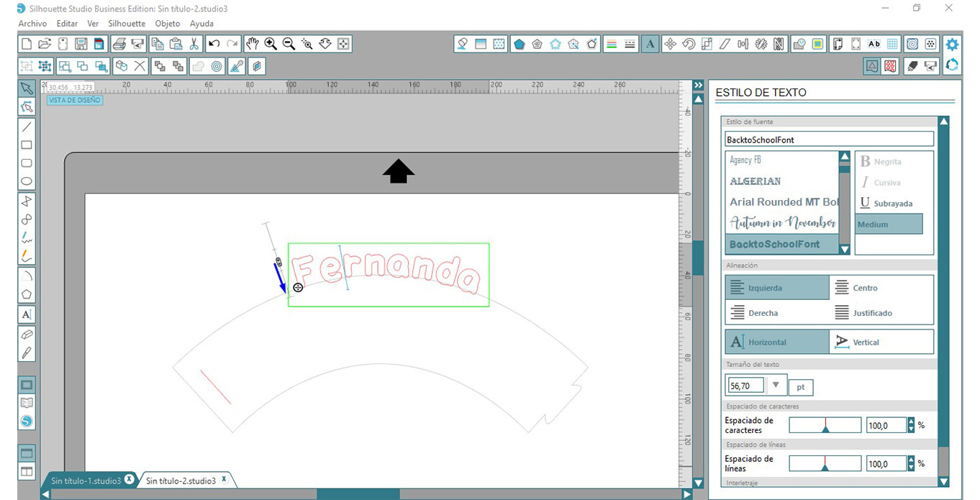Save the document with floppy disk icon

[x=81, y=44]
